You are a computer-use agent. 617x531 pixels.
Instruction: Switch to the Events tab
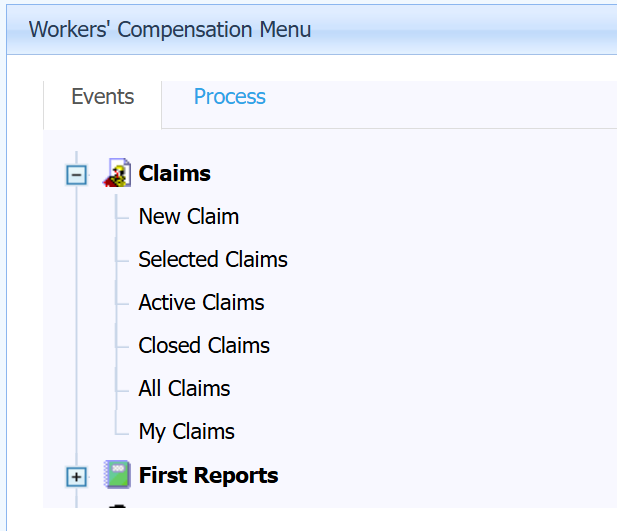tap(102, 97)
